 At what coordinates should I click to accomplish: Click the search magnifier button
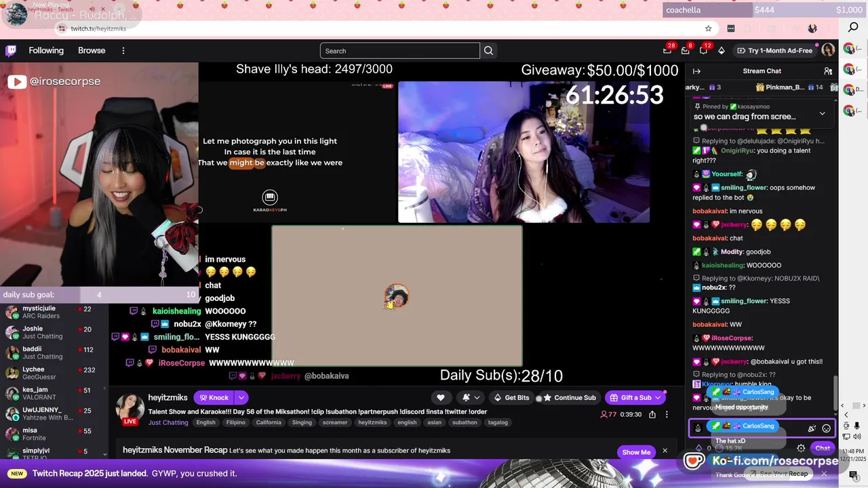488,51
